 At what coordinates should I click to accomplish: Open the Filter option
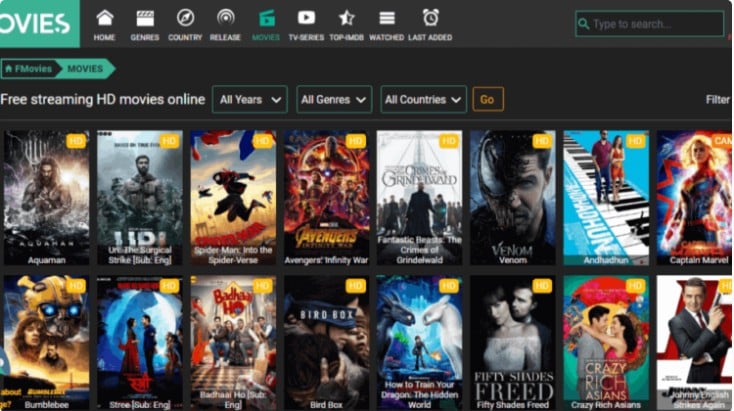[718, 99]
